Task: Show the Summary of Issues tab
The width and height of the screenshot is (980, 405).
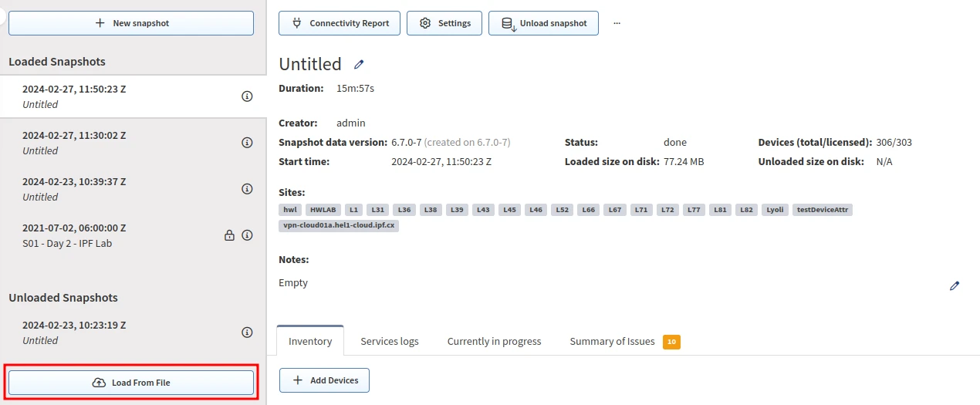Action: [612, 341]
